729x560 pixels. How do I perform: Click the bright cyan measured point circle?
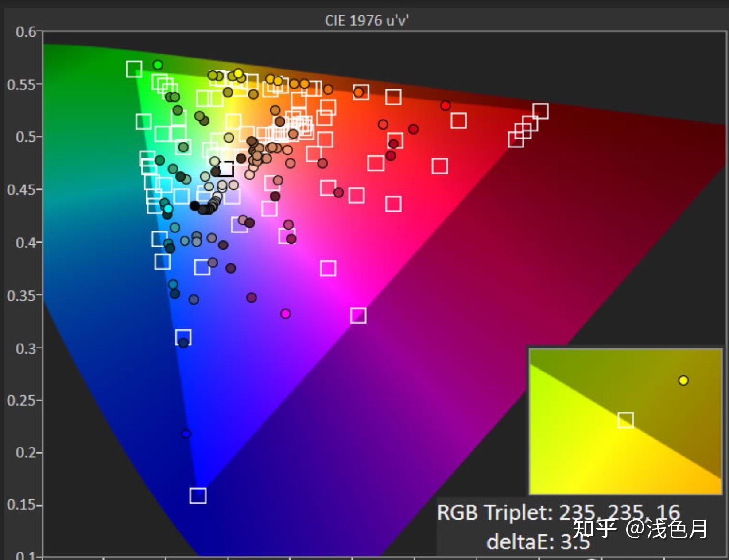point(168,209)
